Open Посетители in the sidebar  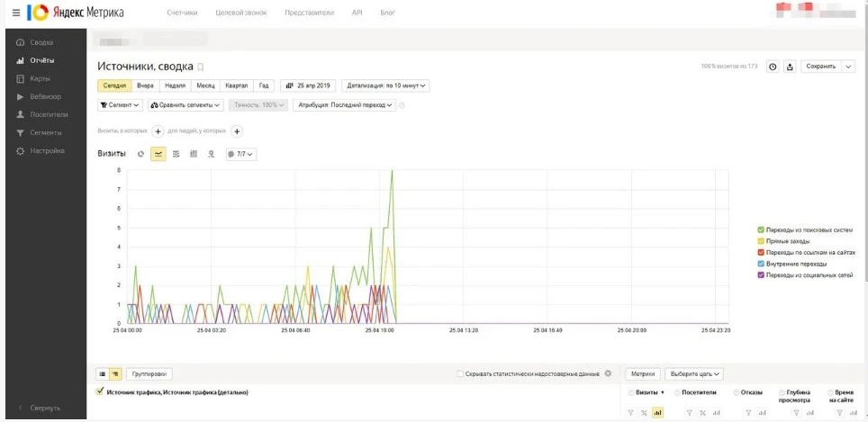49,114
